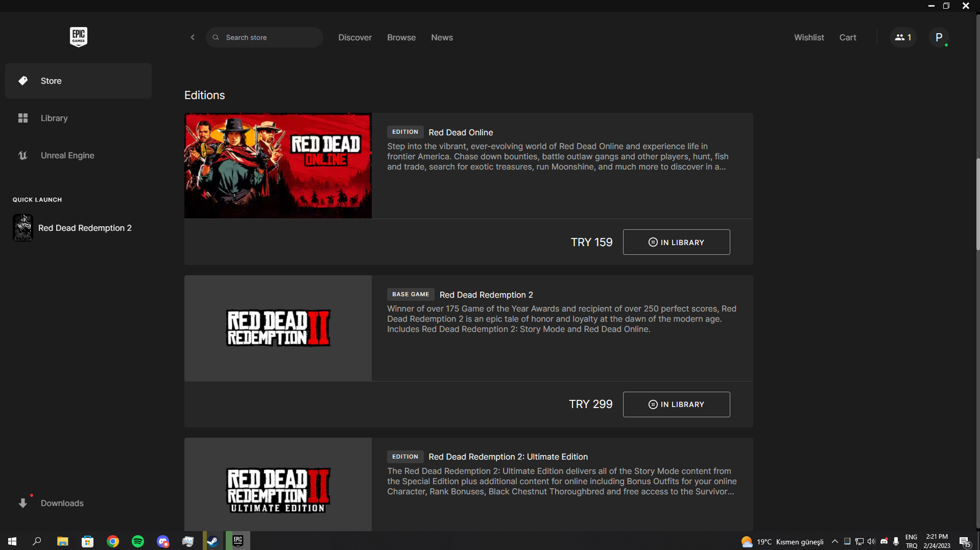
Task: Click In Library button for Red Dead Online
Action: [x=676, y=242]
